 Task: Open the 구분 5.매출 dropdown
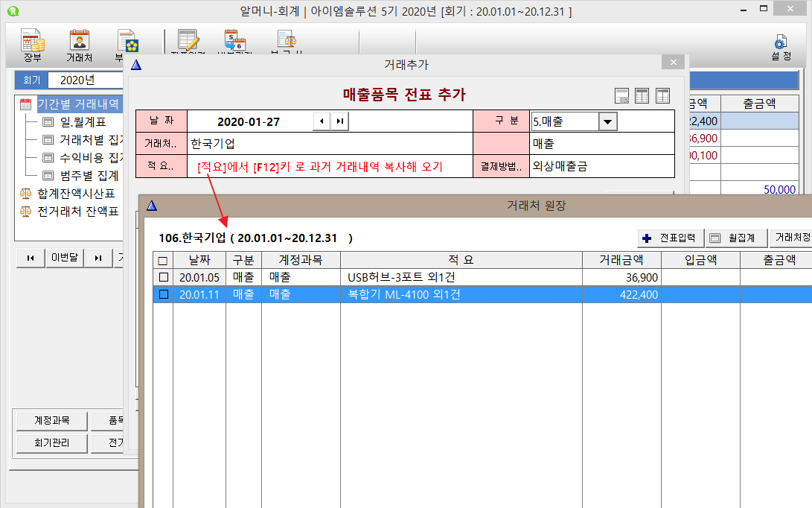[x=608, y=122]
